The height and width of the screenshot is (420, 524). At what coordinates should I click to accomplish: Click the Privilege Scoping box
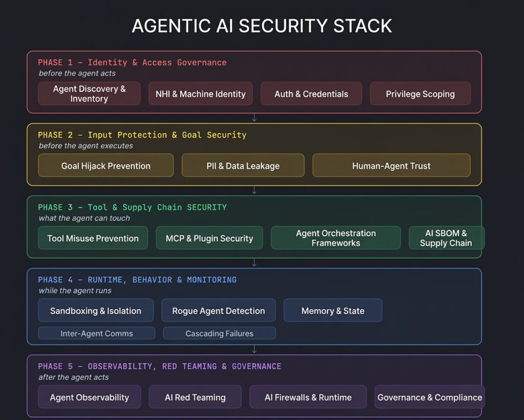(x=420, y=94)
